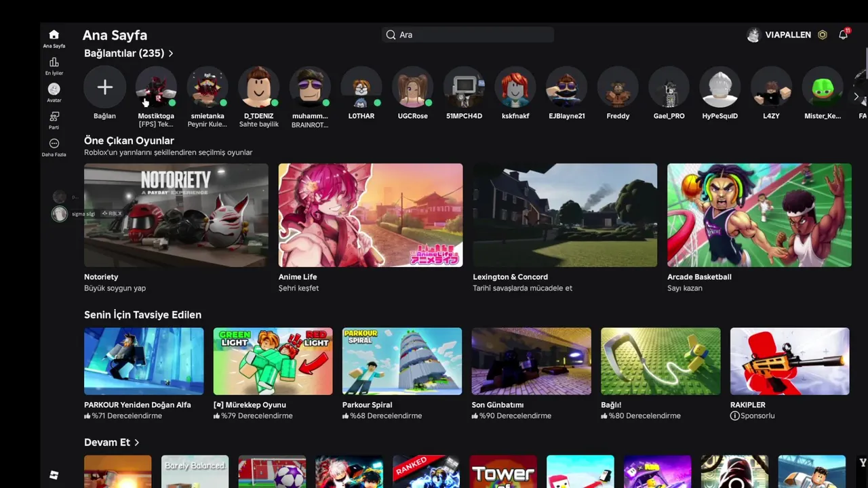Click the Lexington & Concord title link

[510, 277]
